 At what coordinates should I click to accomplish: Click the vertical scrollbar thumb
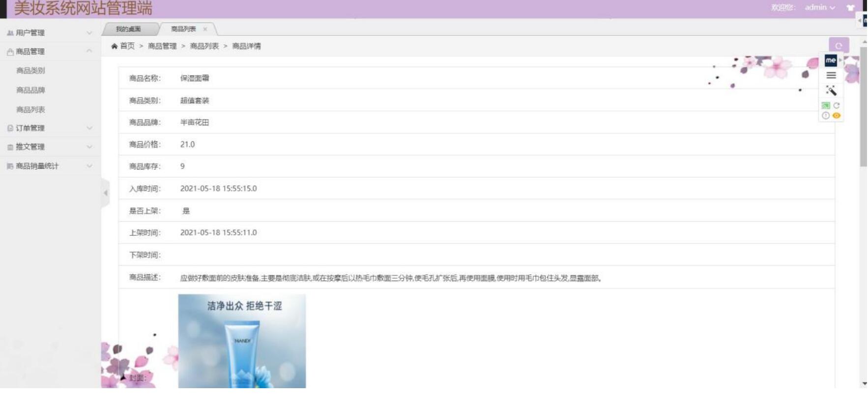(864, 107)
